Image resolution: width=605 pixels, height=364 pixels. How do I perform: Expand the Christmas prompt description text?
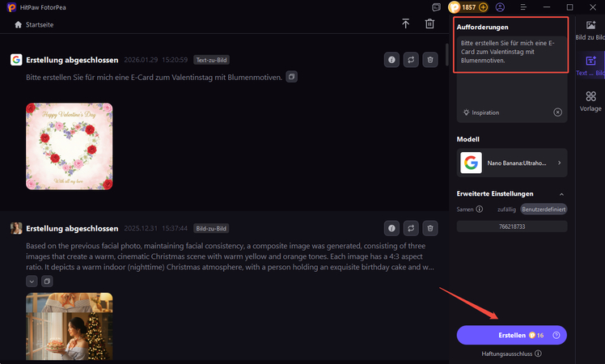tap(32, 281)
